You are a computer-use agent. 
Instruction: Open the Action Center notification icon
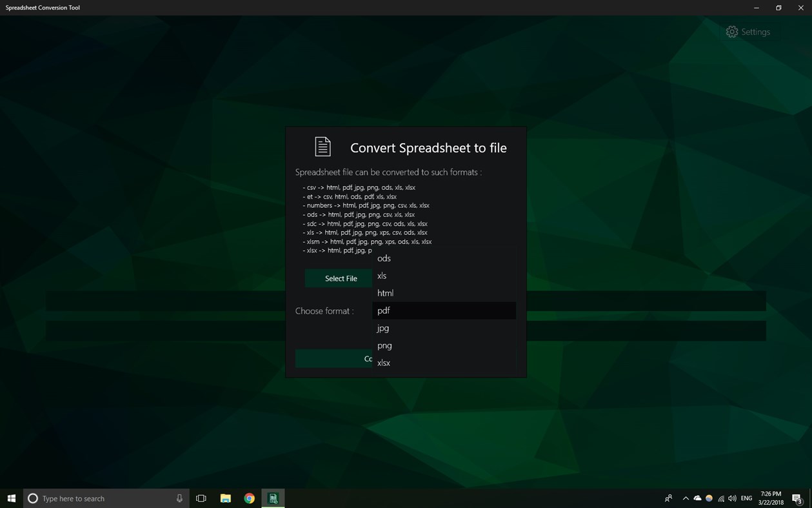click(x=797, y=498)
